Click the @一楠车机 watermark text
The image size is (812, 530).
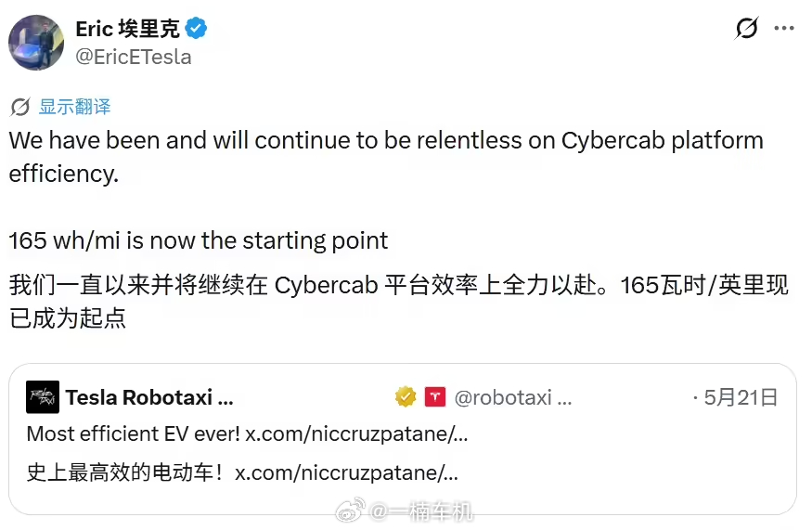pyautogui.click(x=420, y=511)
